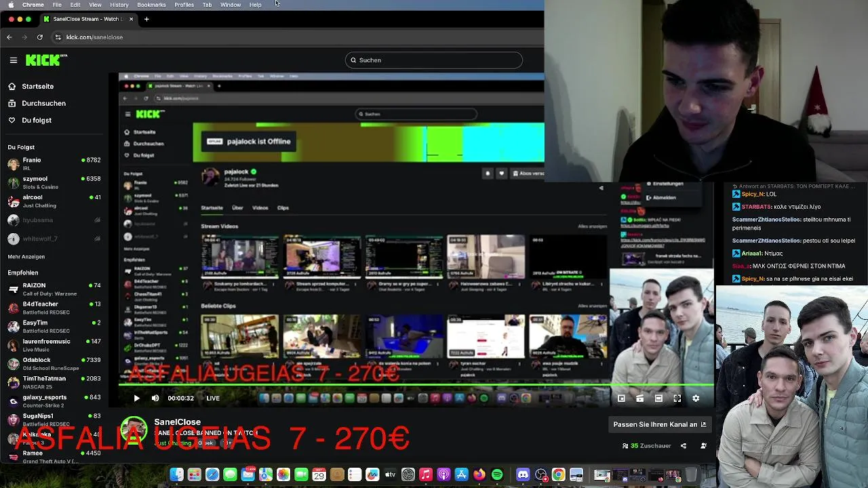
Task: Click Passen Sie Ihren Kanal an
Action: point(660,424)
